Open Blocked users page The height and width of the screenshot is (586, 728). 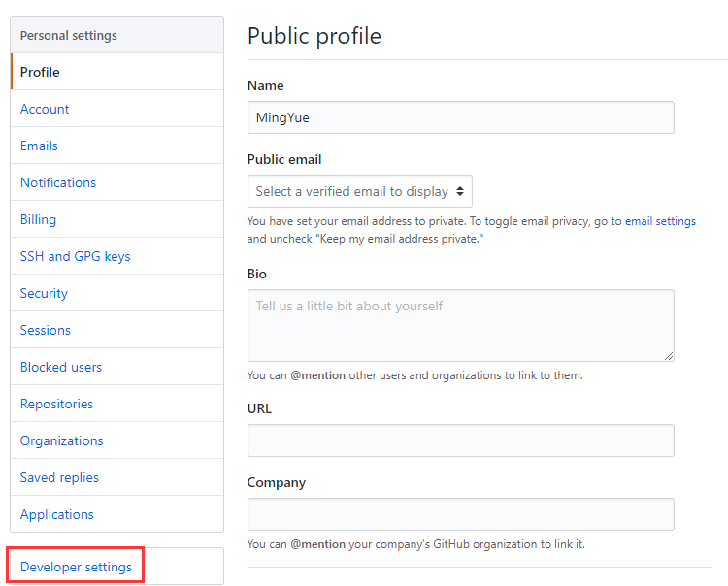117,367
